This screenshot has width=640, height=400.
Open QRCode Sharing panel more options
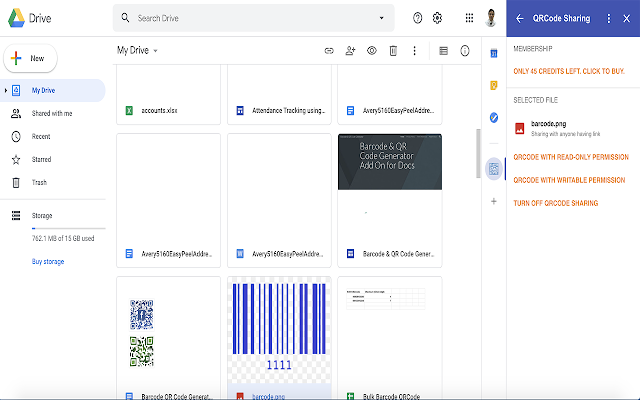(609, 18)
